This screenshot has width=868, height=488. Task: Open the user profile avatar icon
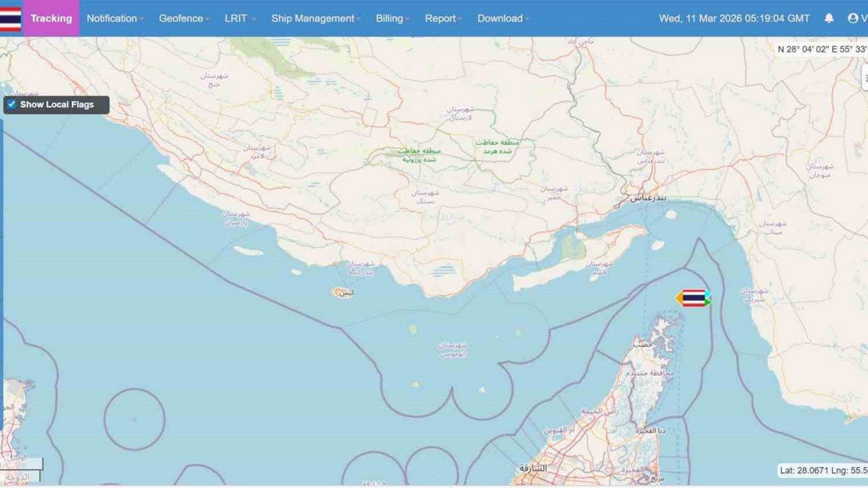tap(852, 18)
